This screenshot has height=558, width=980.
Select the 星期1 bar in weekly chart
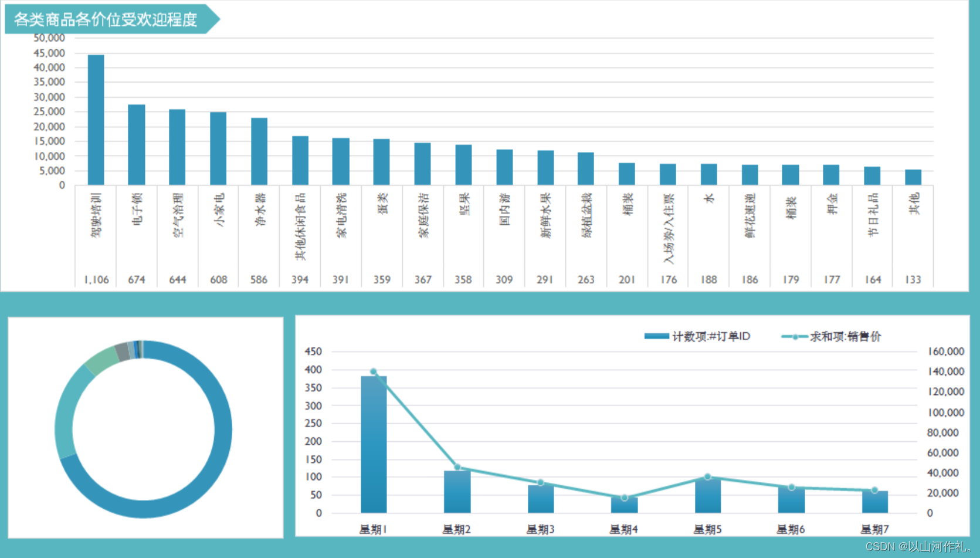(x=374, y=444)
